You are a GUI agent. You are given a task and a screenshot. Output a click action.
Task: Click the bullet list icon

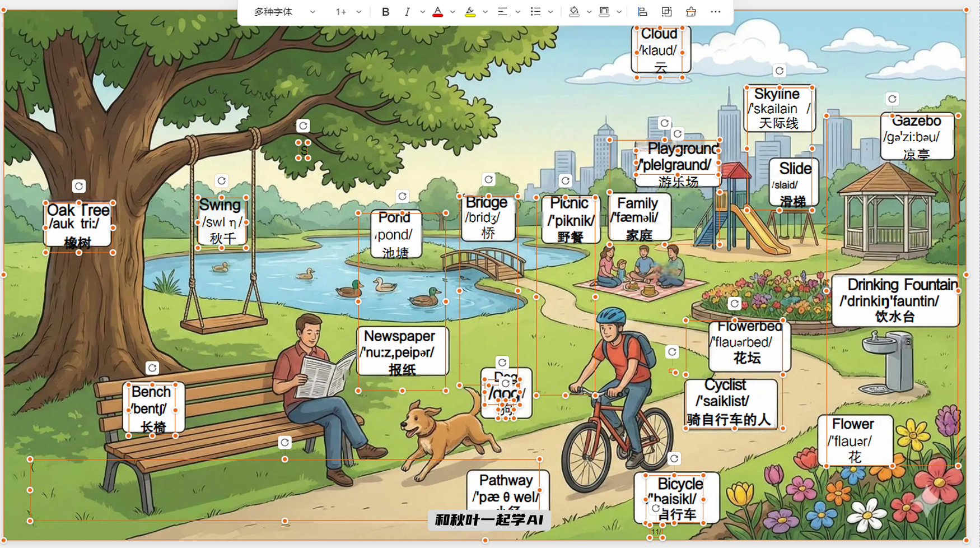[x=535, y=12]
